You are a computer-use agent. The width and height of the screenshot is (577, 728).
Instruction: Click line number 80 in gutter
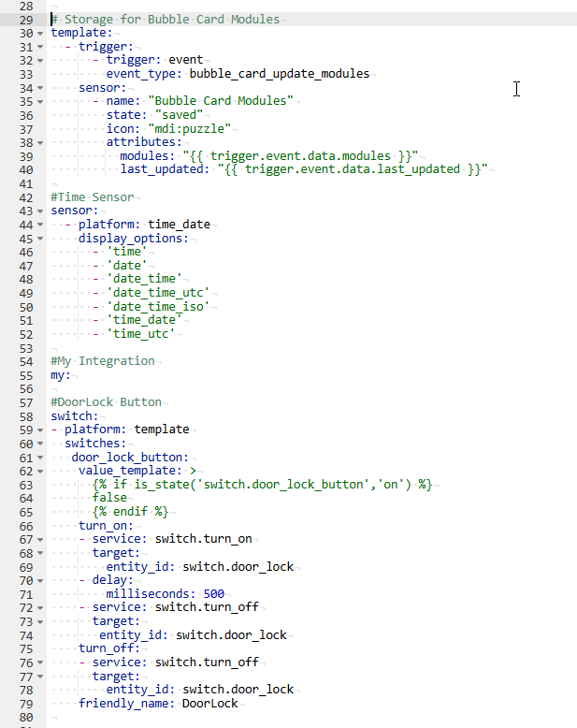click(x=26, y=718)
